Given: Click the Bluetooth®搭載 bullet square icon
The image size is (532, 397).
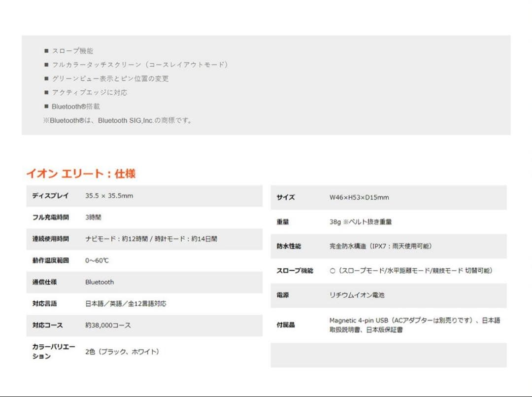Looking at the screenshot, I should pos(47,106).
